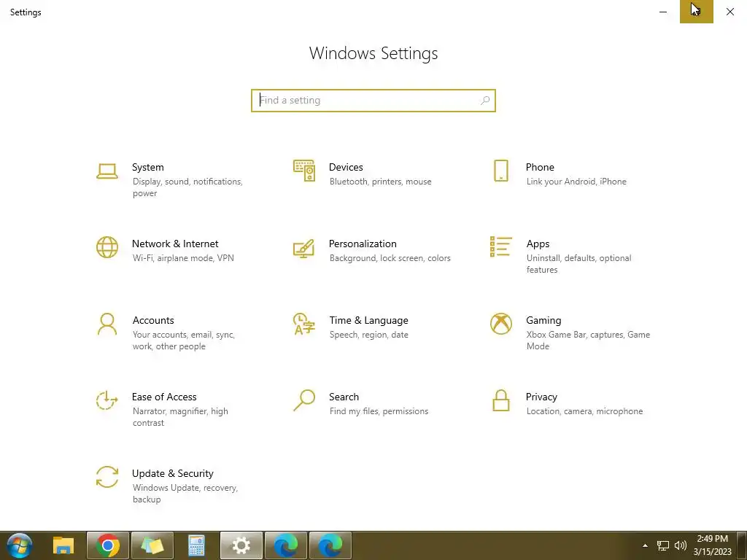Viewport: 747px width, 560px height.
Task: Switch to the last Edge window on the taskbar
Action: [x=330, y=545]
